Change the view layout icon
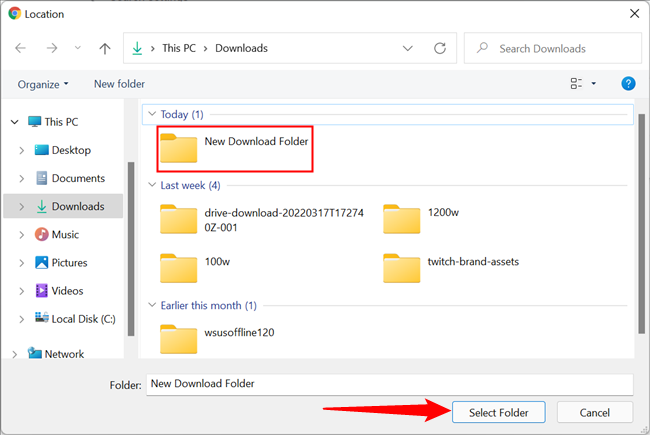Viewport: 650px width, 435px height. point(576,83)
